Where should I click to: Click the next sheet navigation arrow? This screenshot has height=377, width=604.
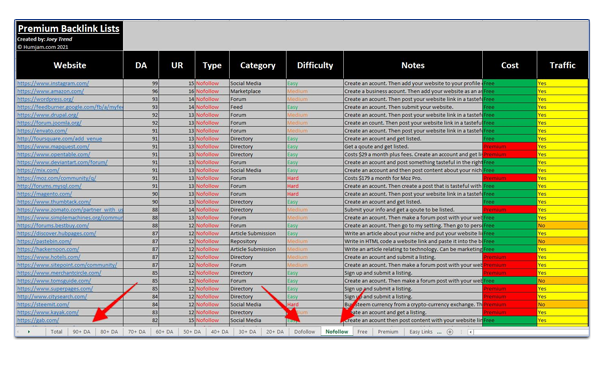pyautogui.click(x=29, y=332)
